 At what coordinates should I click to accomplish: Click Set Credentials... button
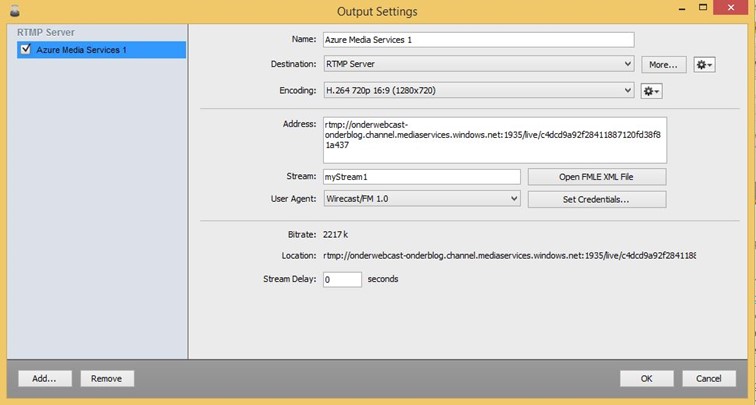point(597,199)
